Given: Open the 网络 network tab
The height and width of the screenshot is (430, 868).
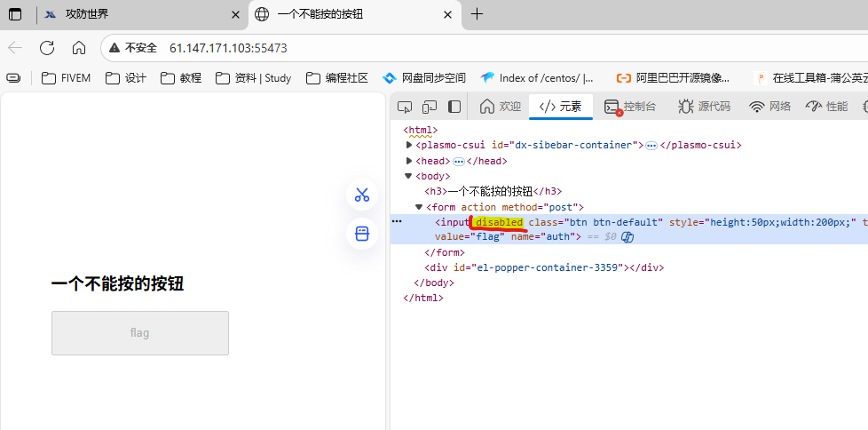Looking at the screenshot, I should click(x=769, y=107).
